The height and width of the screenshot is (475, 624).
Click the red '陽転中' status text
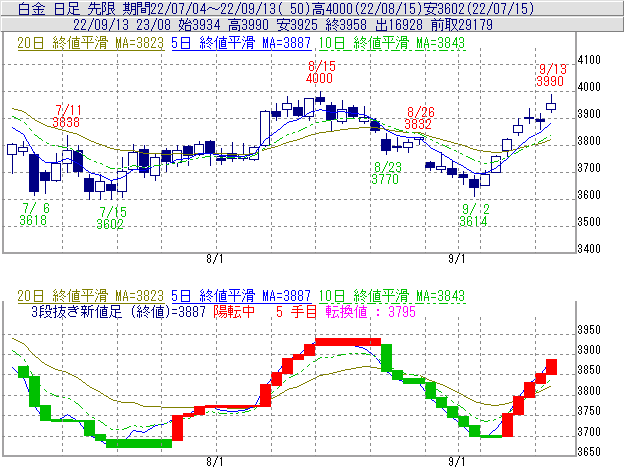(234, 311)
